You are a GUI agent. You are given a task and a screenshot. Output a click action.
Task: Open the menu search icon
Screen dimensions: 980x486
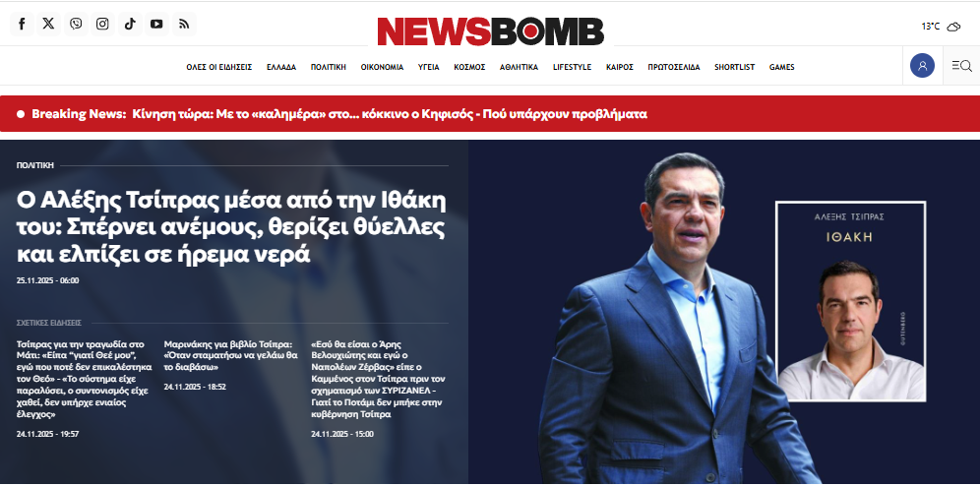coord(961,66)
